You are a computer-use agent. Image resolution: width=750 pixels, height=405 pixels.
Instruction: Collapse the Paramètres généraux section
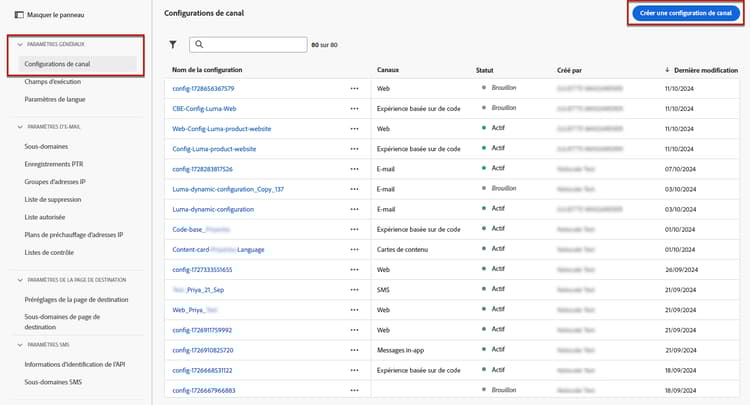point(20,45)
